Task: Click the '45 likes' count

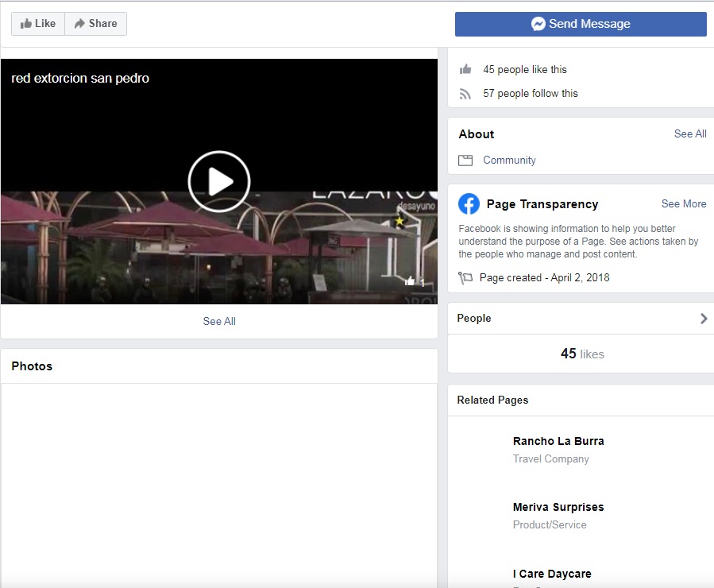Action: tap(582, 354)
